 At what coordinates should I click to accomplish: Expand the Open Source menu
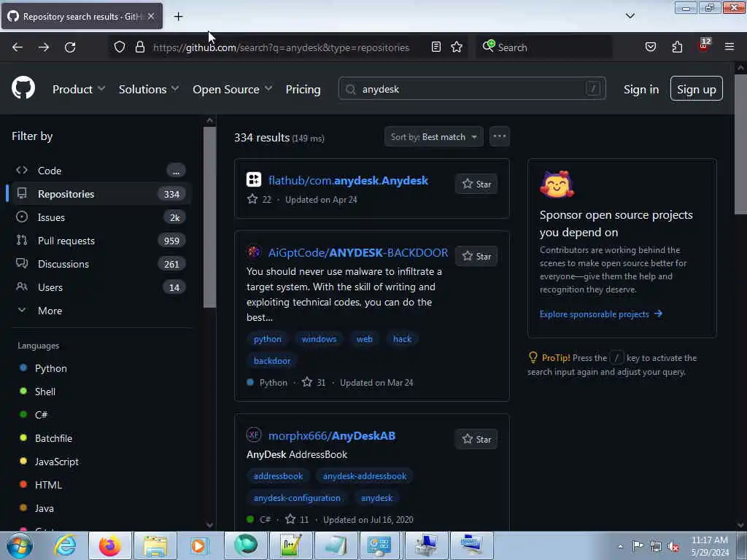pos(232,89)
